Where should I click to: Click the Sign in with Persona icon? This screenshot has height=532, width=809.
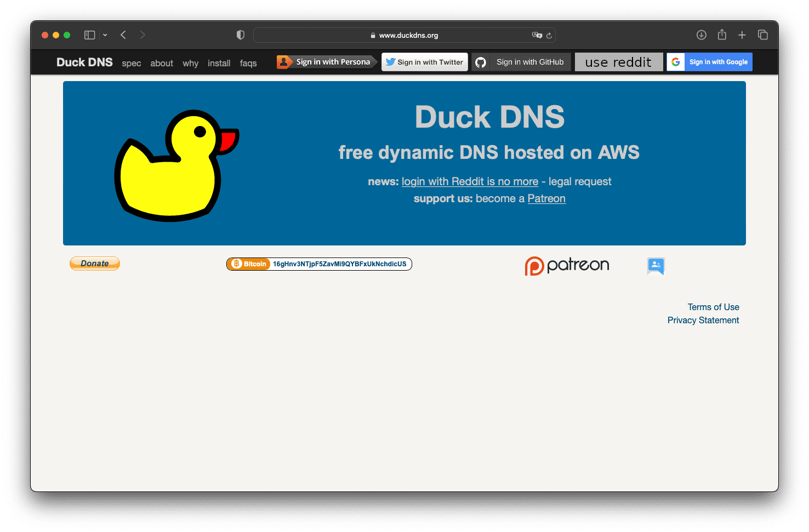click(284, 62)
